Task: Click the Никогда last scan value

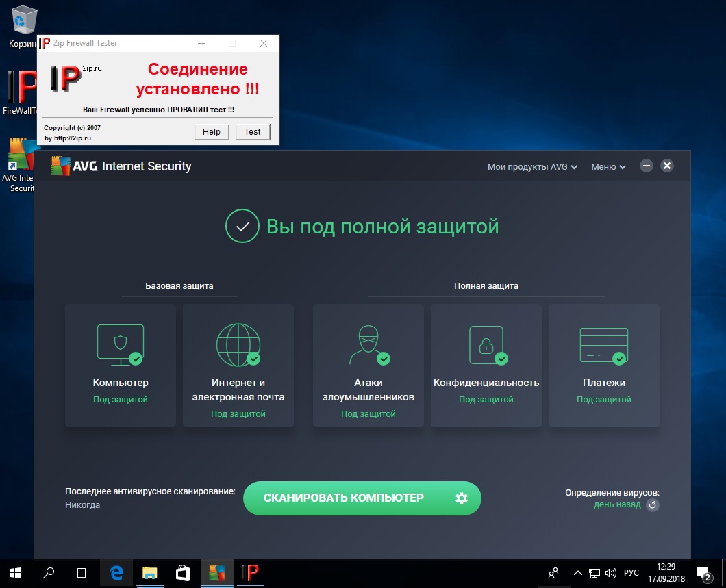Action: 82,505
